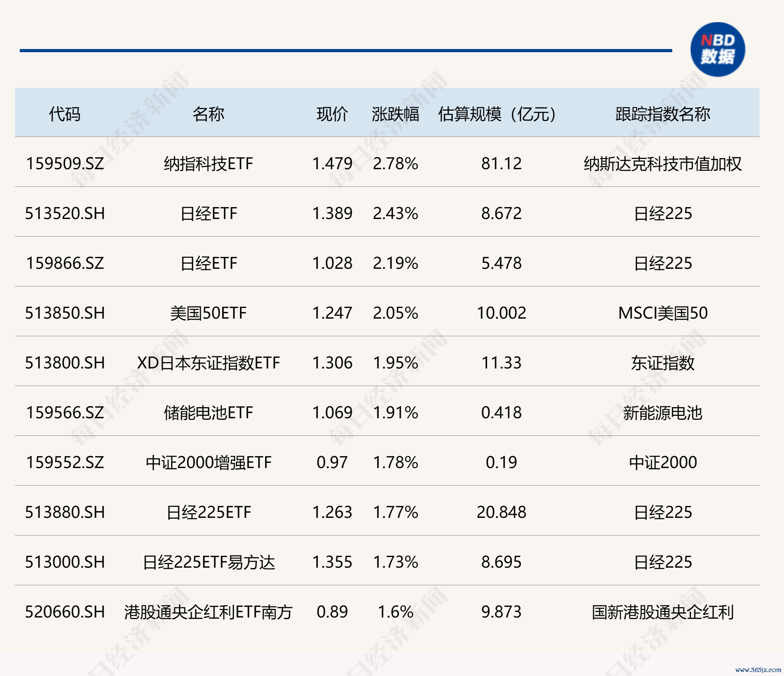Click the NBD 数据 logo badge
This screenshot has width=784, height=676.
point(717,49)
